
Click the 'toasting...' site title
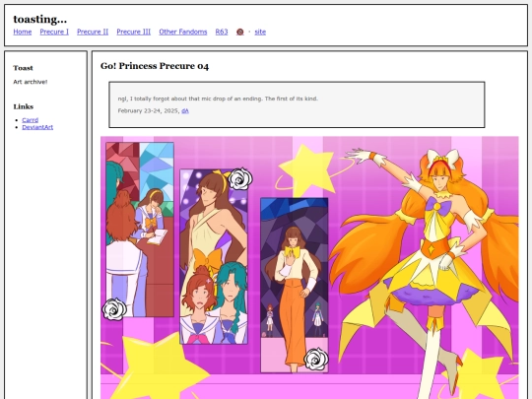(40, 20)
